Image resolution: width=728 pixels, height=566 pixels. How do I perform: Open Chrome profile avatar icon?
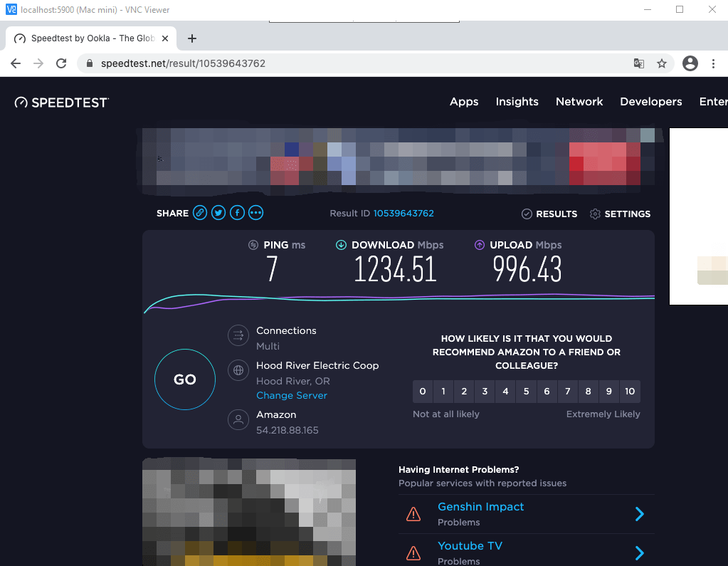[x=690, y=63]
